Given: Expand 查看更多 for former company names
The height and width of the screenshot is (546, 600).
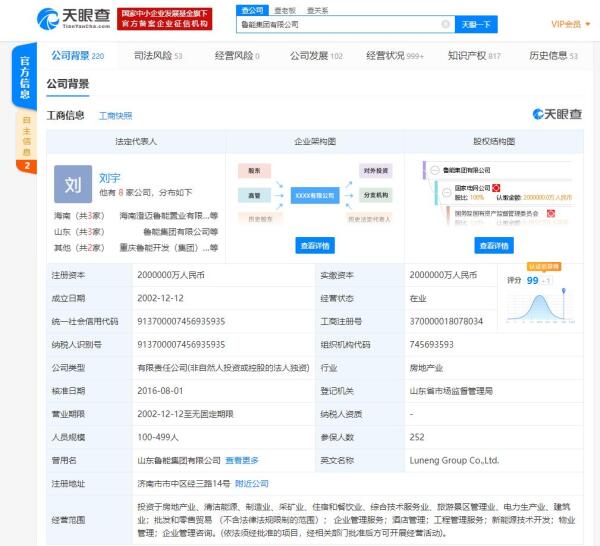Looking at the screenshot, I should 242,460.
